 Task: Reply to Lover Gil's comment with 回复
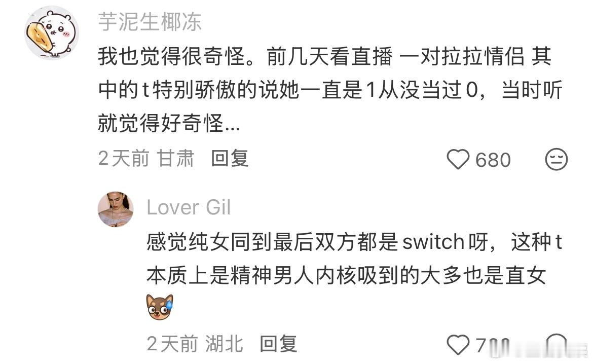[279, 344]
